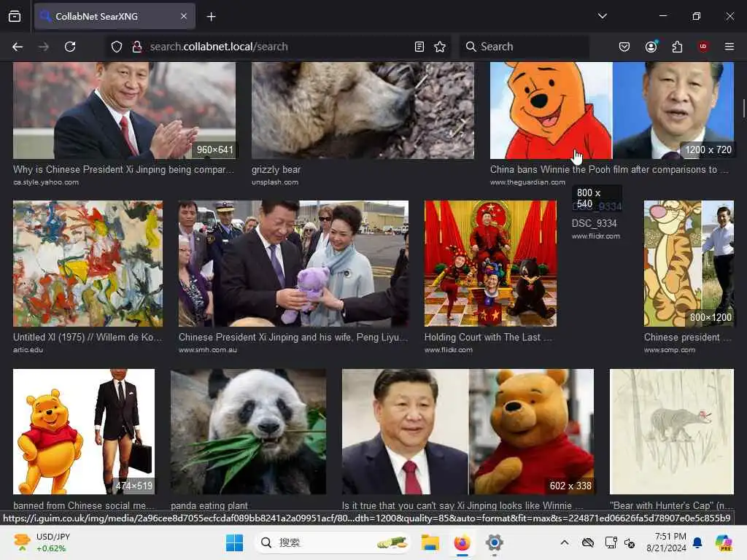This screenshot has width=747, height=560.
Task: Open the Save to Pocket icon
Action: 624,47
